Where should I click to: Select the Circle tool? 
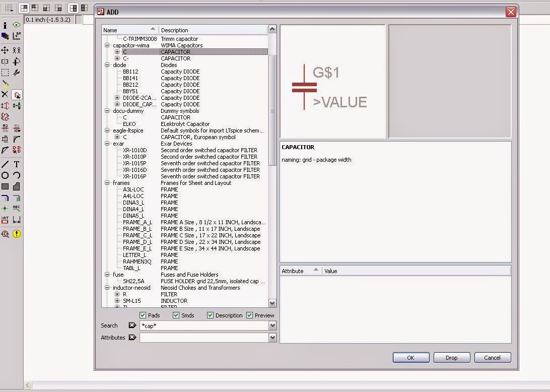click(5, 175)
